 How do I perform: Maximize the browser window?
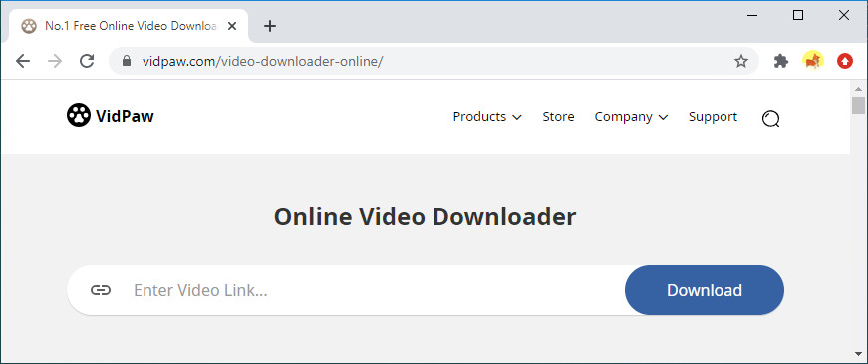pyautogui.click(x=797, y=16)
